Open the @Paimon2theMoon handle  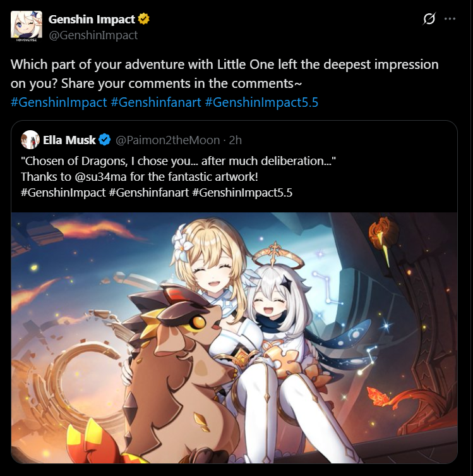[x=168, y=140]
